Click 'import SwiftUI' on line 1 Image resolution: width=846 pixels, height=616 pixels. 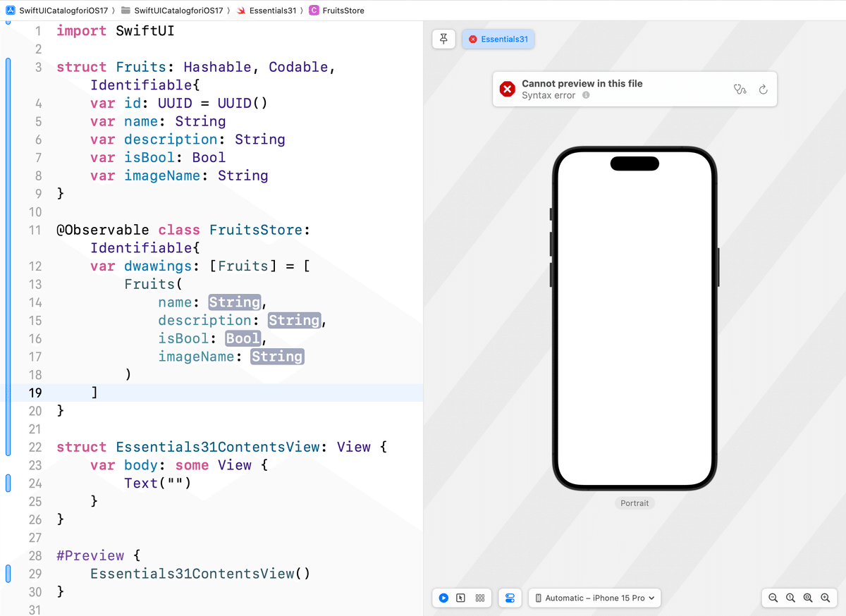[116, 31]
